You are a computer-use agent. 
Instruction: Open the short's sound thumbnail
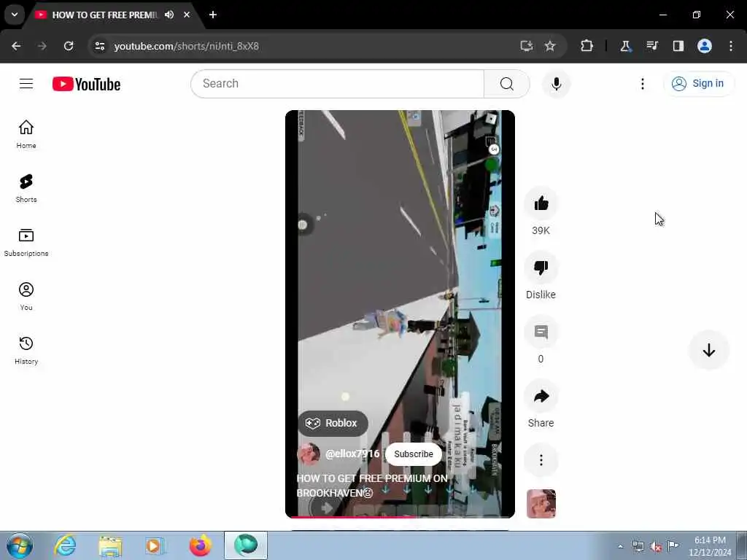point(541,504)
